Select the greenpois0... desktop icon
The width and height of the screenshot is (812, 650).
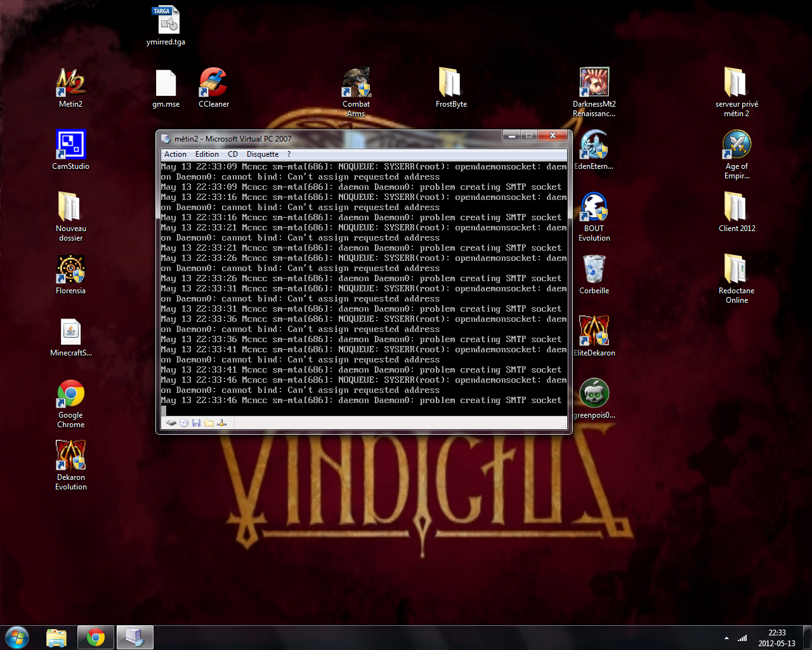[x=594, y=399]
